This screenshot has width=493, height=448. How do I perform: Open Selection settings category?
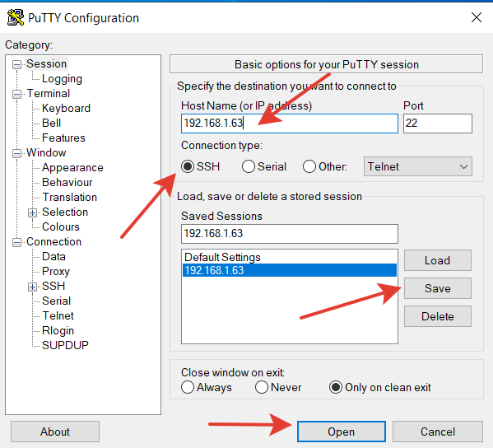pyautogui.click(x=65, y=212)
